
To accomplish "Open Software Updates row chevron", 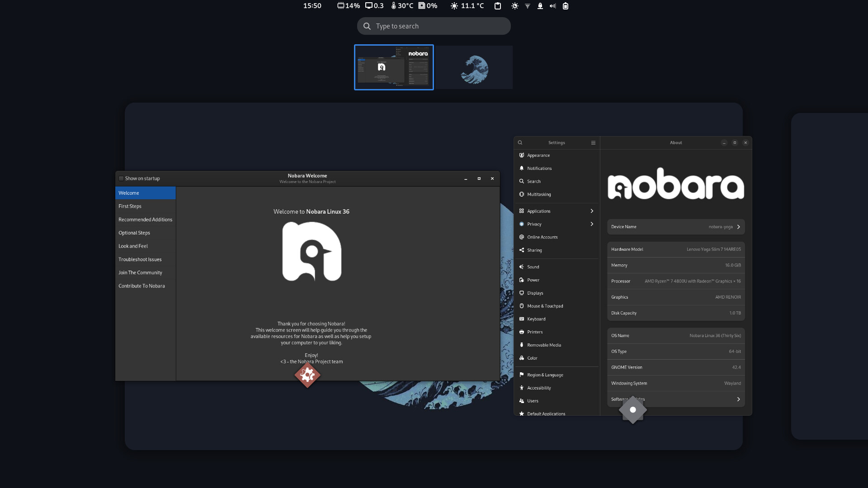I will tap(739, 399).
